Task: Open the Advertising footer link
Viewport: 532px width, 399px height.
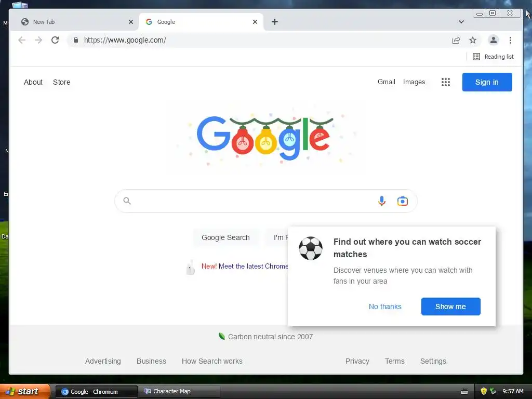Action: [103, 361]
